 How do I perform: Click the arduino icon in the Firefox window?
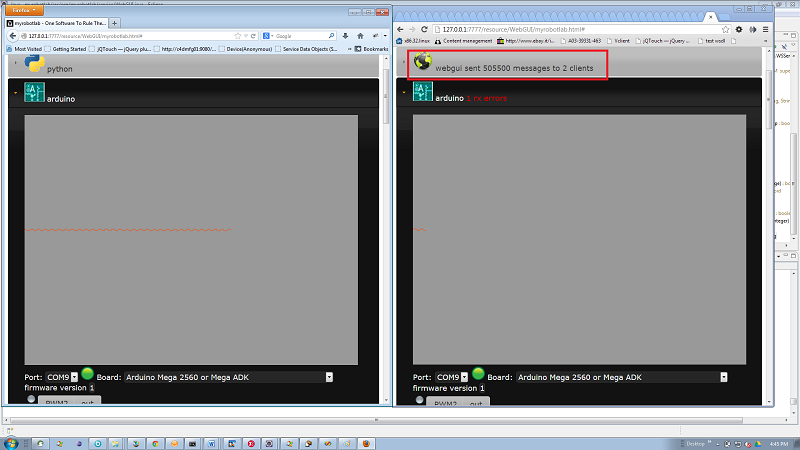coord(34,92)
